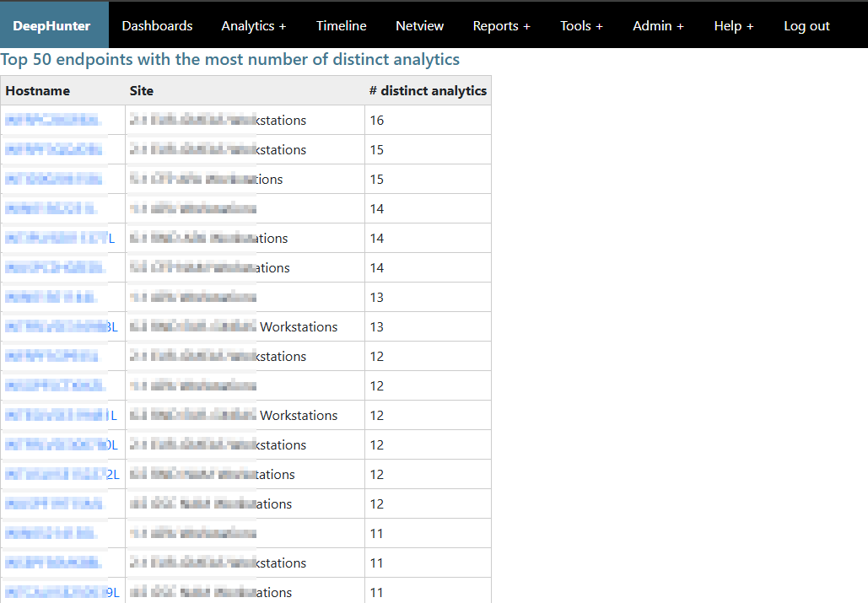Image resolution: width=868 pixels, height=603 pixels.
Task: Select the cell showing 16 distinct analytics
Action: click(x=428, y=120)
